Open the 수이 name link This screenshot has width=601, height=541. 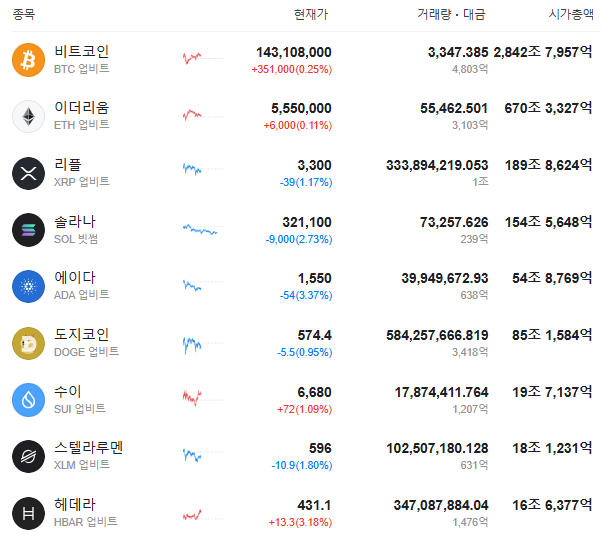click(x=67, y=391)
